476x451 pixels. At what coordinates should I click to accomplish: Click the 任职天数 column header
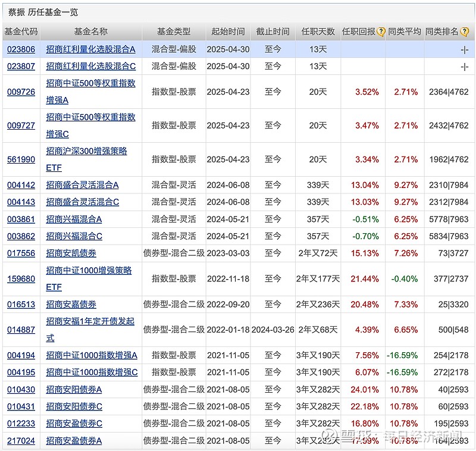(318, 32)
